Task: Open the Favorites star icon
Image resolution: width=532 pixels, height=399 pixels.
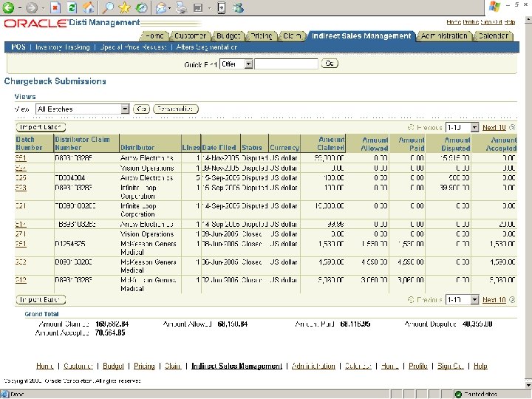Action: tap(125, 7)
